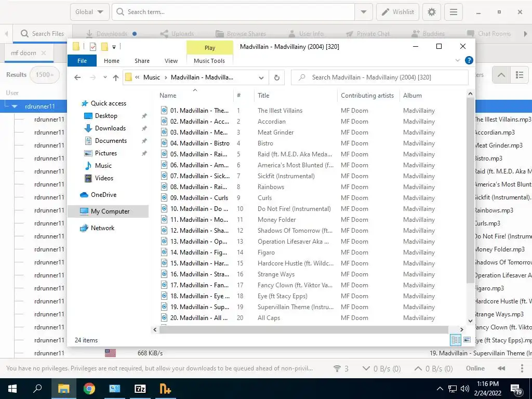The image size is (532, 399).
Task: Refresh the Explorer folder view
Action: coord(276,77)
